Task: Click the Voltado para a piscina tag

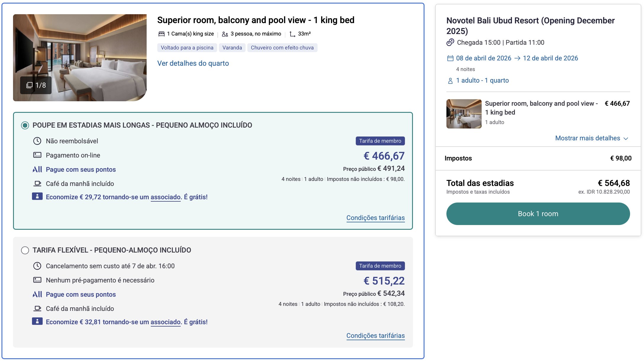Action: point(187,48)
